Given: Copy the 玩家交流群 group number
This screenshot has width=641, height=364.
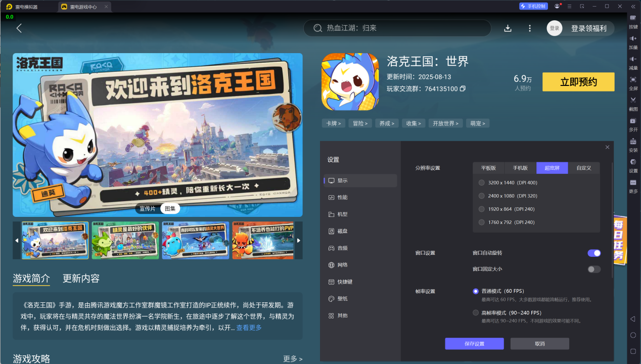Looking at the screenshot, I should pyautogui.click(x=463, y=88).
